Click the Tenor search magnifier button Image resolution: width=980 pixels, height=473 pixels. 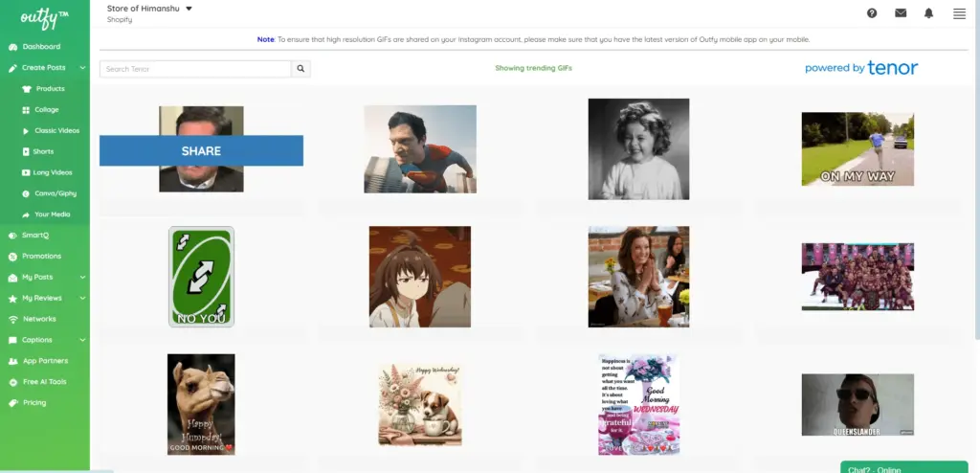coord(301,69)
